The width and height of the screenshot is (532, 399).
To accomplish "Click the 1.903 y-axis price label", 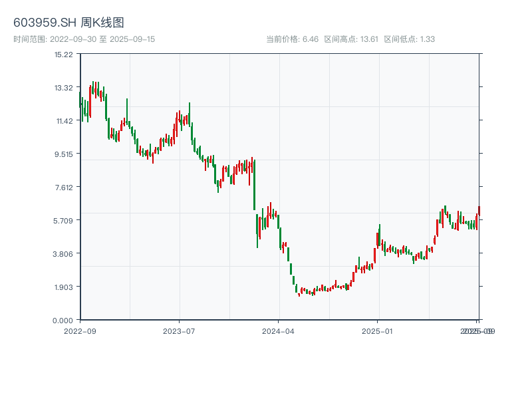I will [64, 287].
